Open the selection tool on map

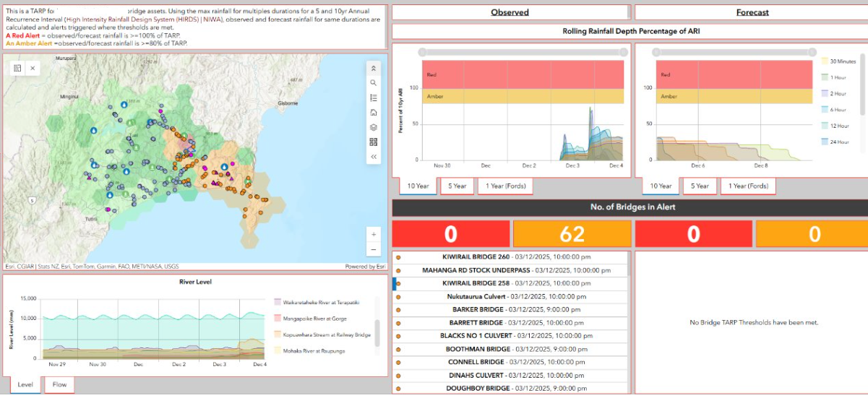click(x=18, y=67)
